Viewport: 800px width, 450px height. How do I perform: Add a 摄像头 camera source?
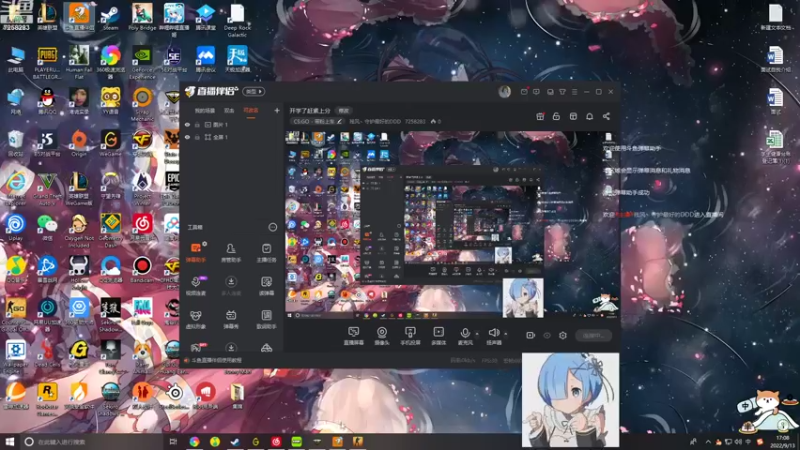click(x=382, y=336)
